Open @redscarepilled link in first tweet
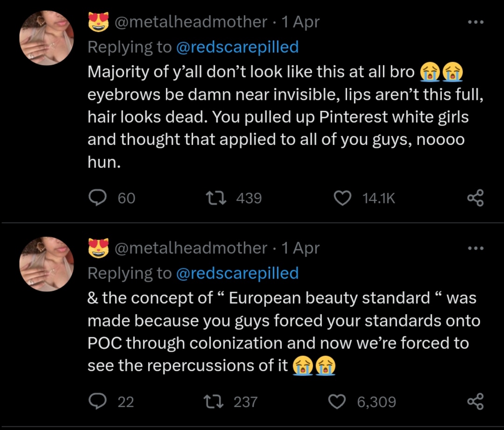Screen dimensions: 504x430 237,47
